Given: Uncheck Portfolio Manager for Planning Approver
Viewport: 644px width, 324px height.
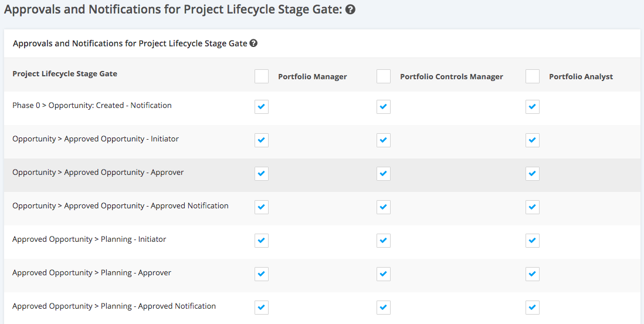Looking at the screenshot, I should click(x=262, y=274).
